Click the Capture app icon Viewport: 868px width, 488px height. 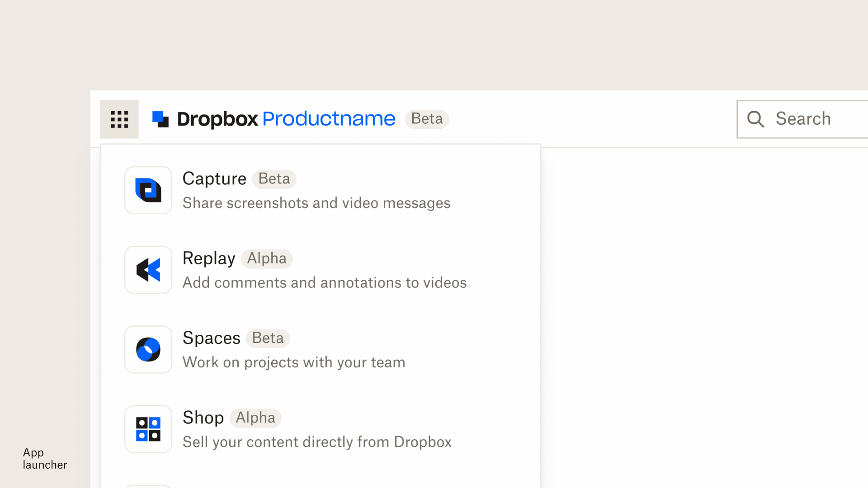pos(148,190)
